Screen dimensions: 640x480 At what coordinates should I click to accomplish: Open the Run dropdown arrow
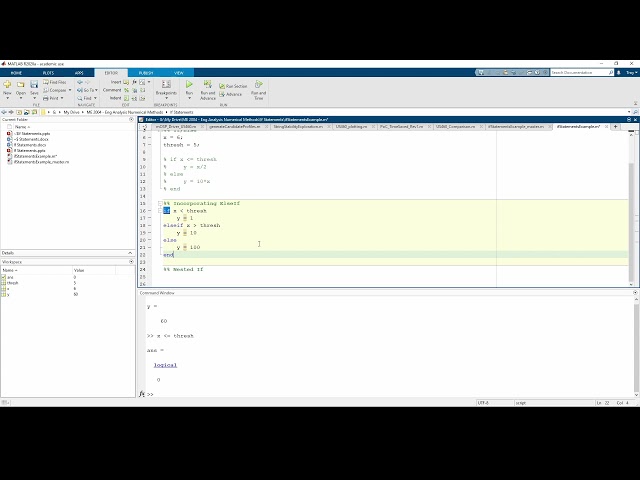(x=189, y=98)
